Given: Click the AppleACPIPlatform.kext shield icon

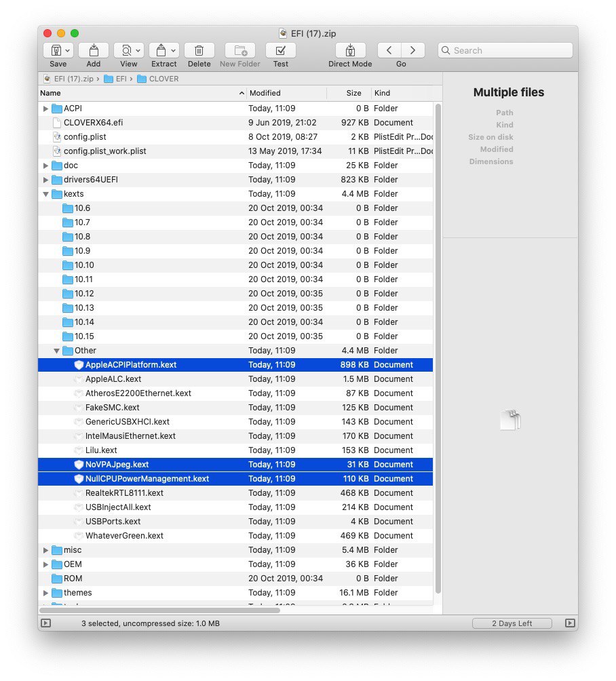Looking at the screenshot, I should pos(79,365).
